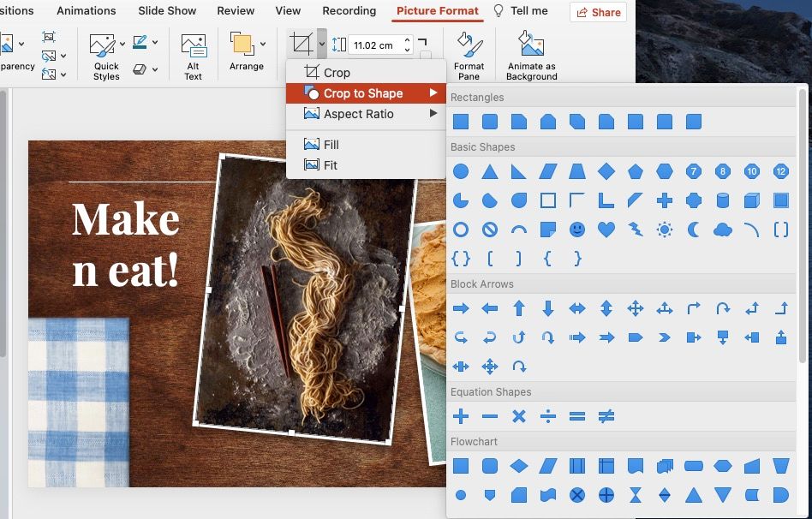Click Animate as Background
This screenshot has height=519, width=812.
[x=531, y=57]
